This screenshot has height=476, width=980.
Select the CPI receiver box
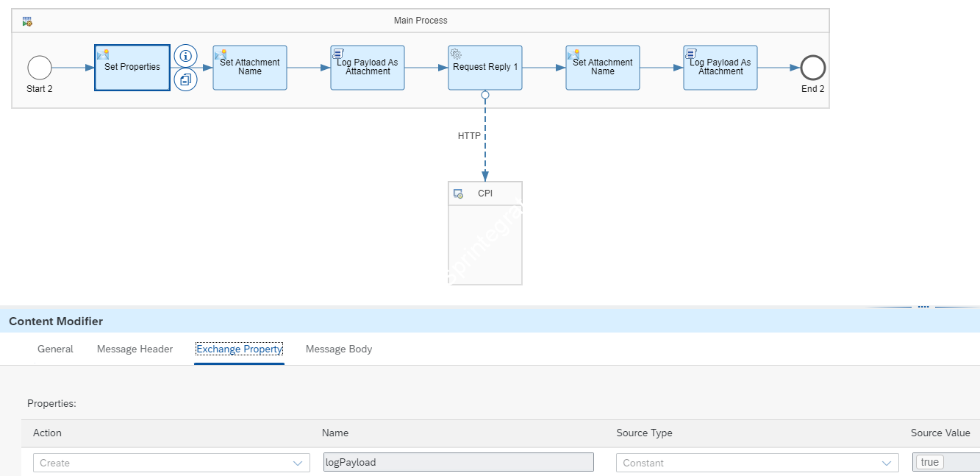[x=485, y=233]
